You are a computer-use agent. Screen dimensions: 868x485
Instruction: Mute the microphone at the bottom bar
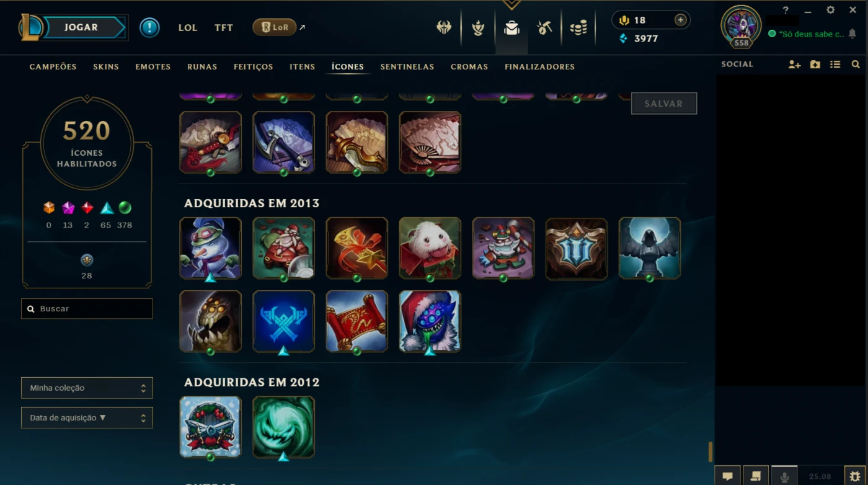pyautogui.click(x=784, y=476)
